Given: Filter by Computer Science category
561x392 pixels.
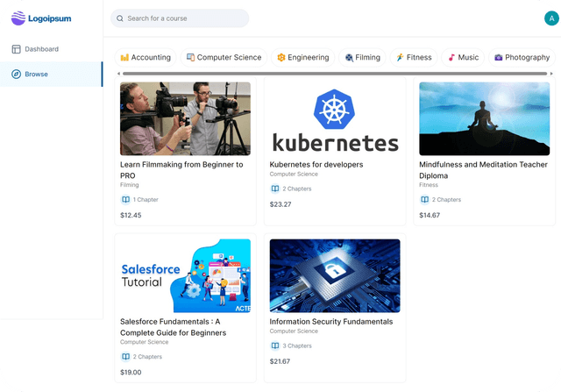Looking at the screenshot, I should [224, 57].
